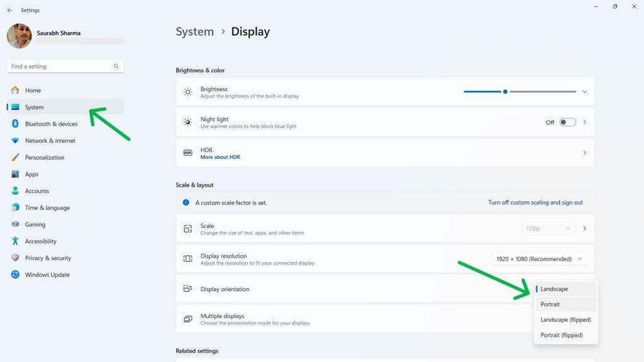644x362 pixels.
Task: Click the Accessibility sidebar icon
Action: coord(14,241)
